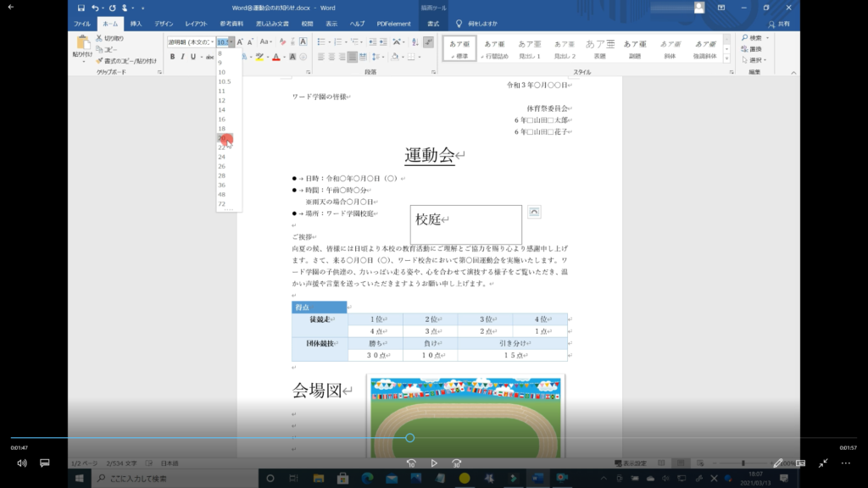Click the captions icon in video player
The width and height of the screenshot is (868, 488).
point(45,463)
